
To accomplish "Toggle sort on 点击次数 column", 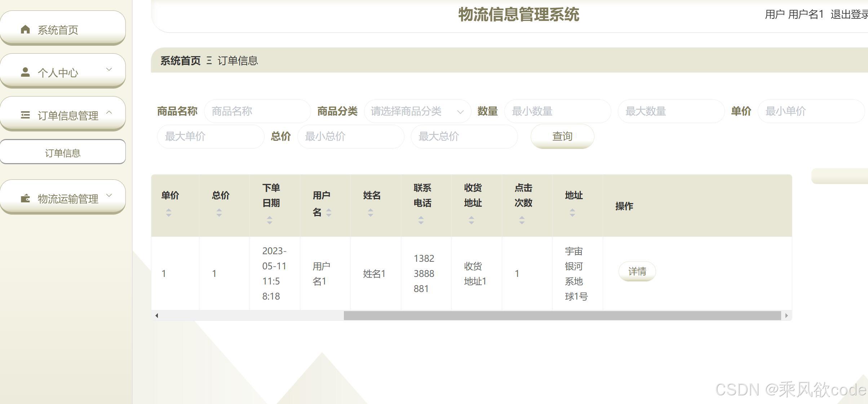I will click(x=522, y=220).
